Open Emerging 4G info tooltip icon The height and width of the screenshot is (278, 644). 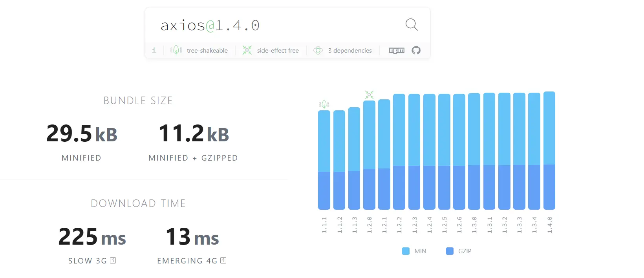[x=223, y=260]
